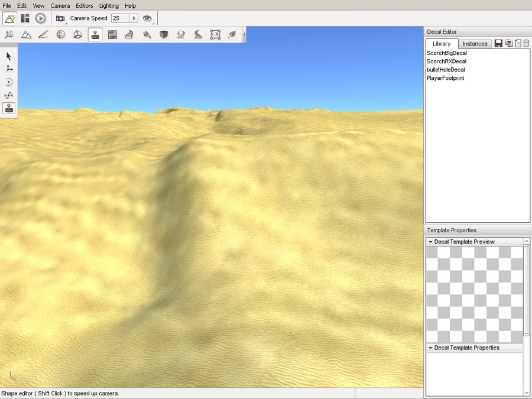
Task: Choose the scale decal tool
Action: [9, 95]
